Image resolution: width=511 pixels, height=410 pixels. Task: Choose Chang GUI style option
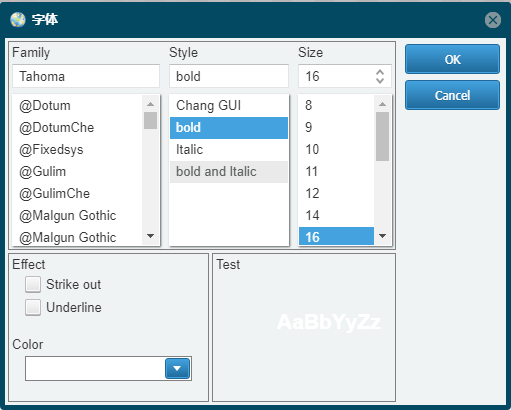tap(229, 106)
